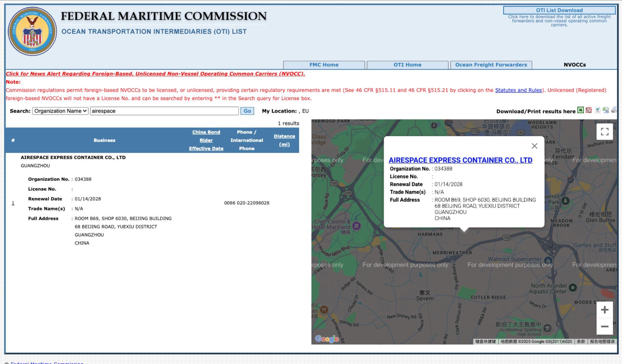The width and height of the screenshot is (622, 364).
Task: Click the Google logo on map
Action: click(x=327, y=339)
